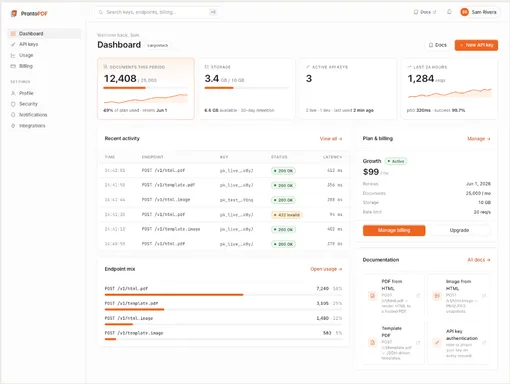Open Notifications settings in sidebar
510x384 pixels.
(x=44, y=115)
